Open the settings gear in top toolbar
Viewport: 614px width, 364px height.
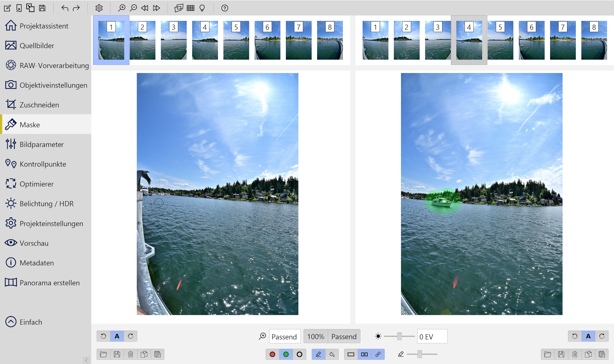click(x=99, y=8)
